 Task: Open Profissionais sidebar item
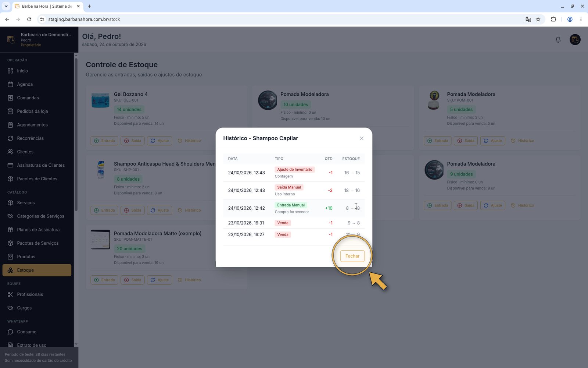(37, 294)
